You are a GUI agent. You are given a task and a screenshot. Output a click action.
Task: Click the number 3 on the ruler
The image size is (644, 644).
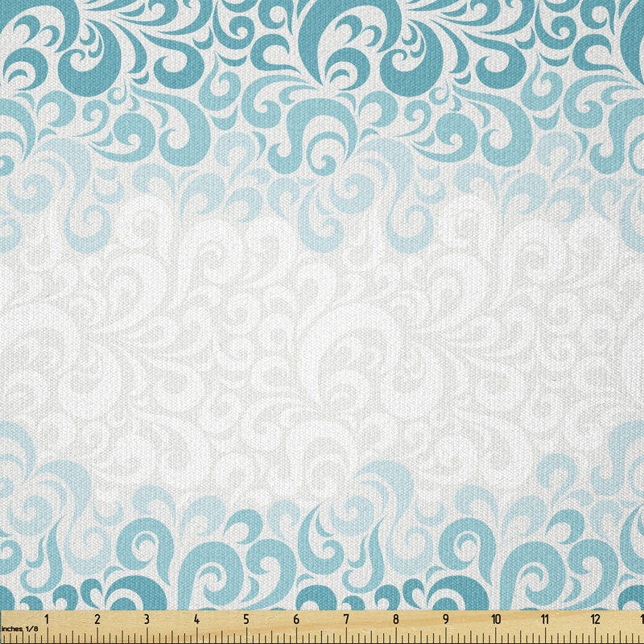click(147, 619)
